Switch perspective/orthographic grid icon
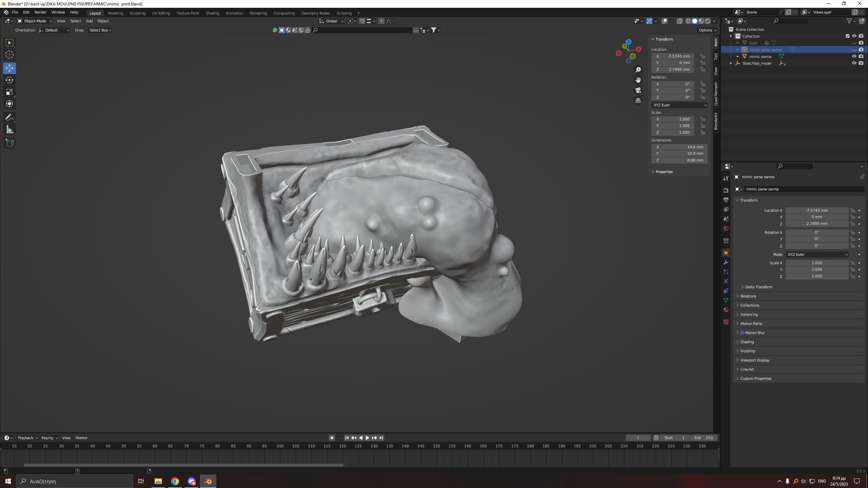Image resolution: width=868 pixels, height=488 pixels. coord(638,101)
